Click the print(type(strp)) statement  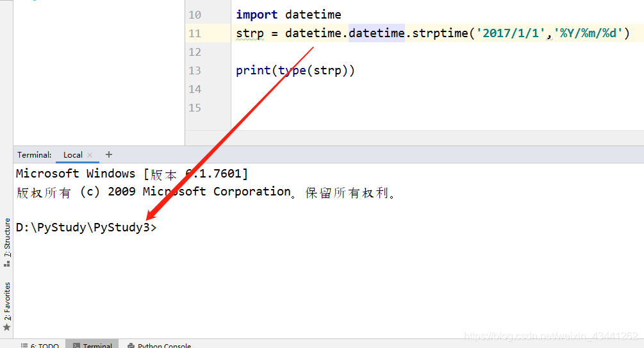click(295, 70)
